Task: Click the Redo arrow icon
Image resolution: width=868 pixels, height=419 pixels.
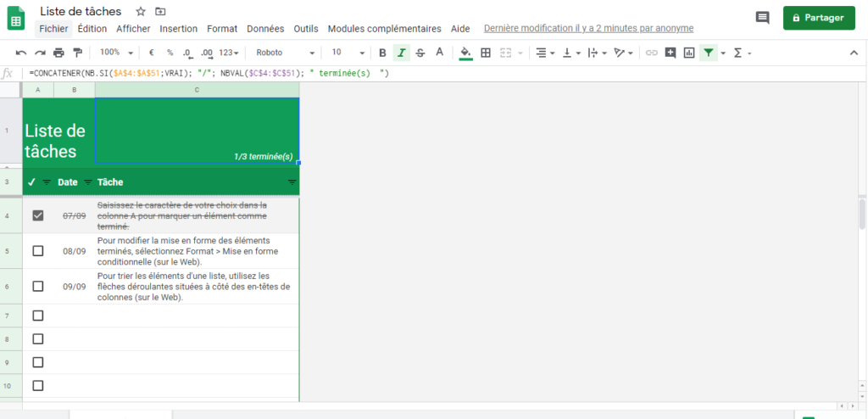Action: [40, 53]
